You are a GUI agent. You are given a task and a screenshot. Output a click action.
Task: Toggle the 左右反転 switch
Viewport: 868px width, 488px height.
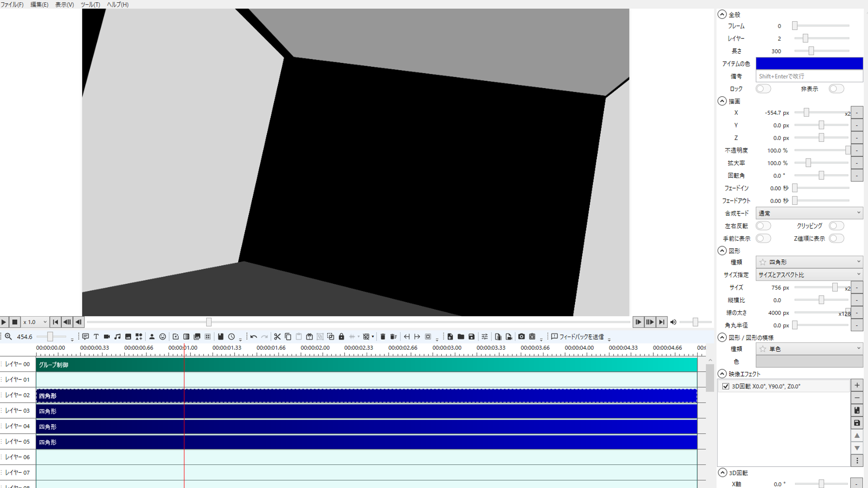[x=763, y=226]
